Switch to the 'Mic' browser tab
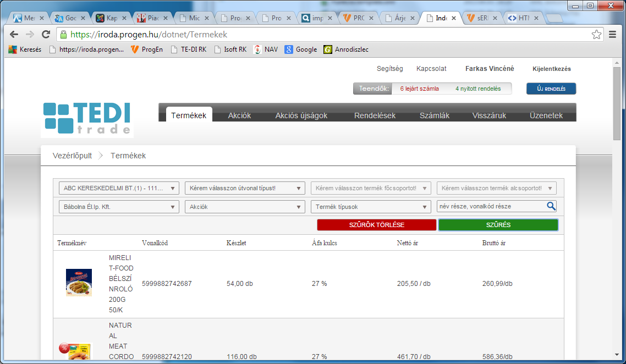The height and width of the screenshot is (364, 626). 194,18
